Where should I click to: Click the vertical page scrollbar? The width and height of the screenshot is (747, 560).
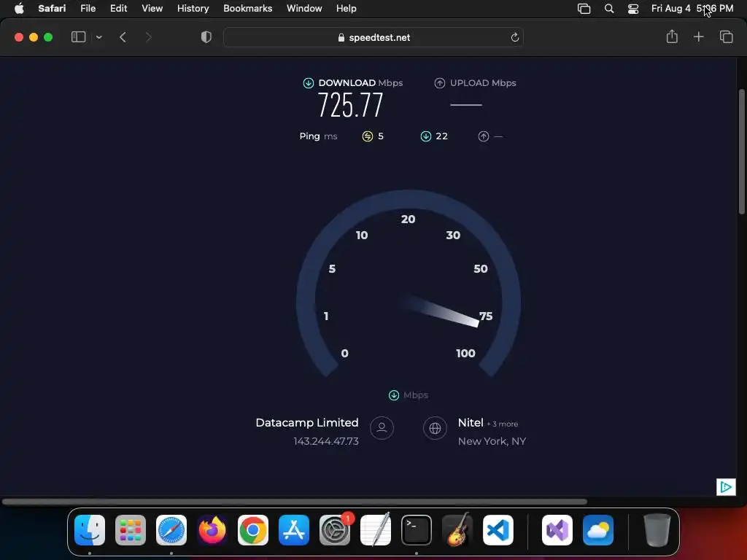pos(742,152)
